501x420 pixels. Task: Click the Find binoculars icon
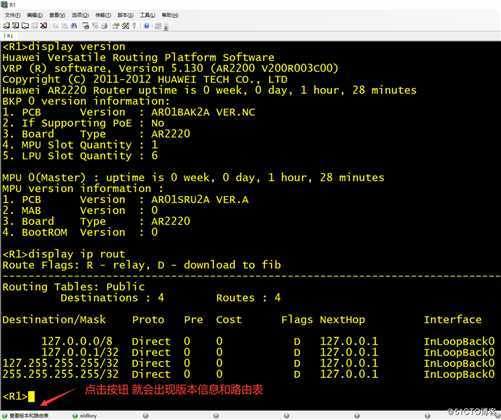[x=74, y=25]
